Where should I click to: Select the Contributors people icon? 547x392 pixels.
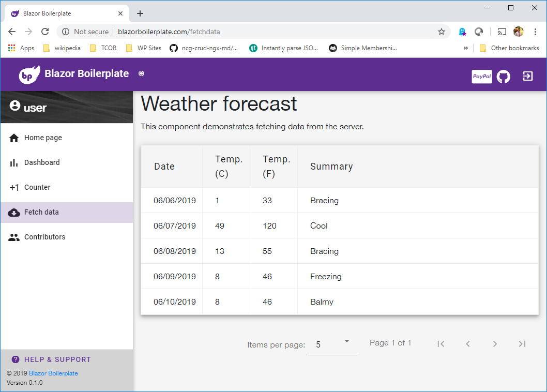pos(14,237)
